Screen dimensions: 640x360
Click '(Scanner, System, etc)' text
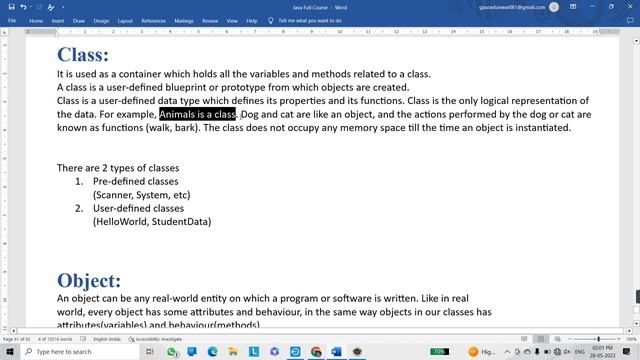coord(141,195)
